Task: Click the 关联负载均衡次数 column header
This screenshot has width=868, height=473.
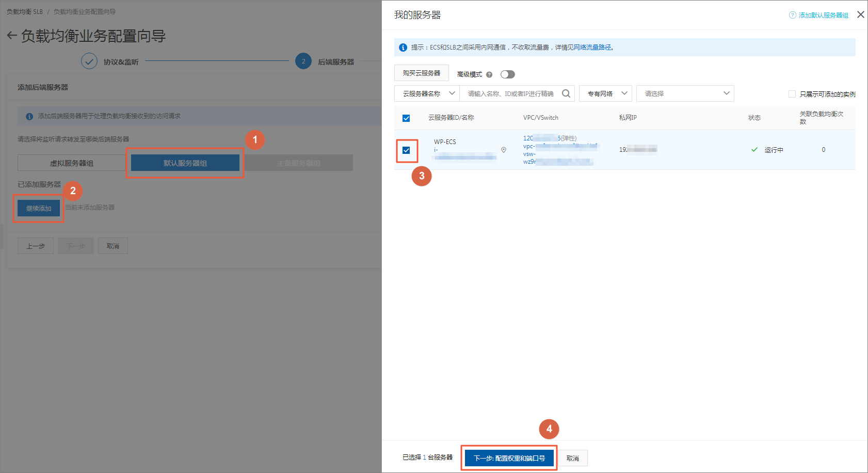Action: pyautogui.click(x=822, y=118)
